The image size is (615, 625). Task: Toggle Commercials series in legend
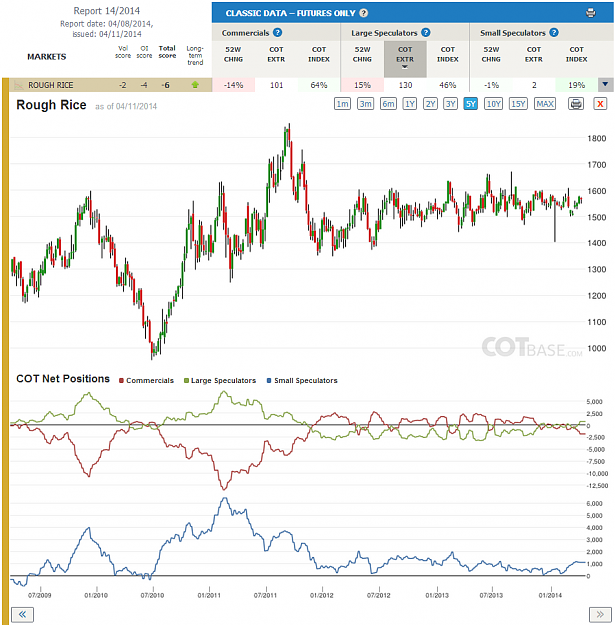(x=146, y=381)
